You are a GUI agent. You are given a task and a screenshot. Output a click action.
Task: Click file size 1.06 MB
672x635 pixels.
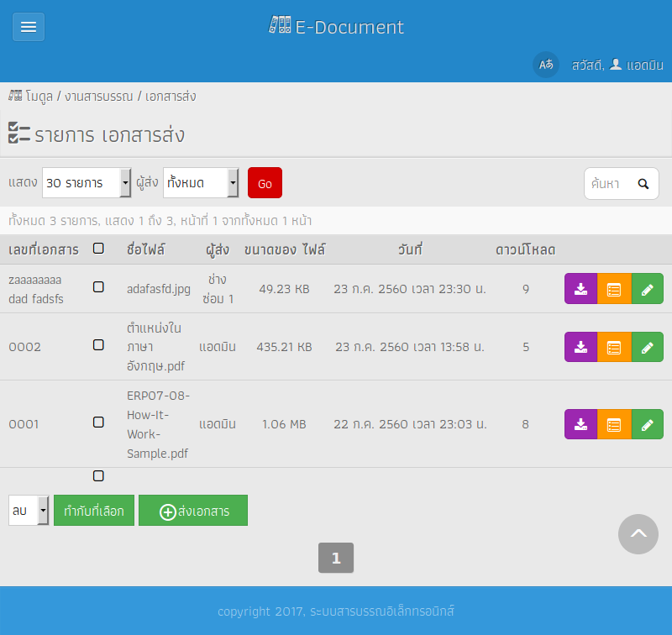284,424
